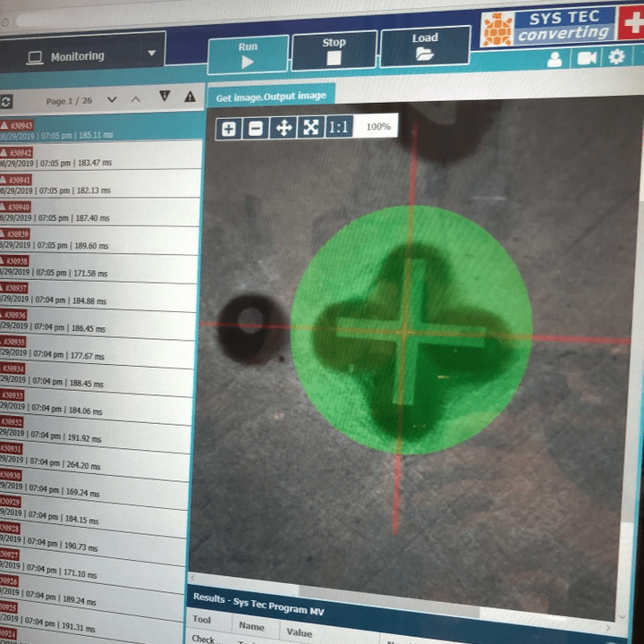
Task: Open the camera settings icon
Action: pos(586,58)
